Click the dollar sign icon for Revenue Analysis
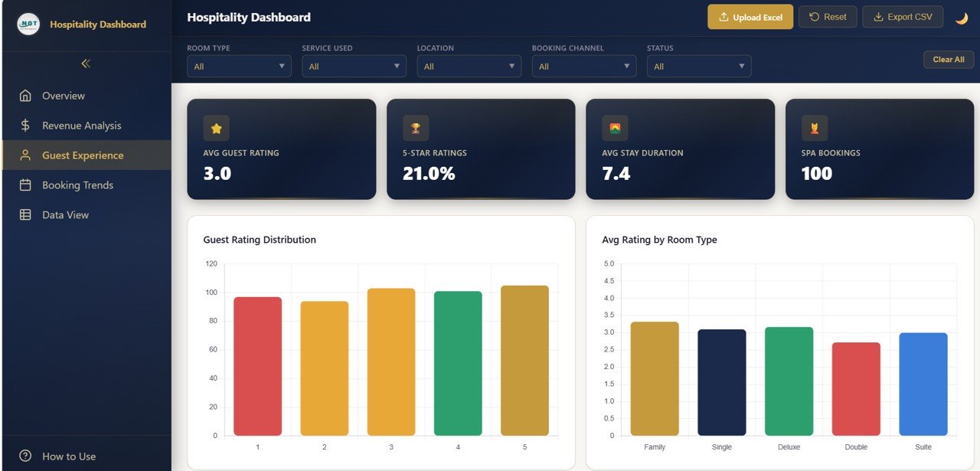 point(25,126)
